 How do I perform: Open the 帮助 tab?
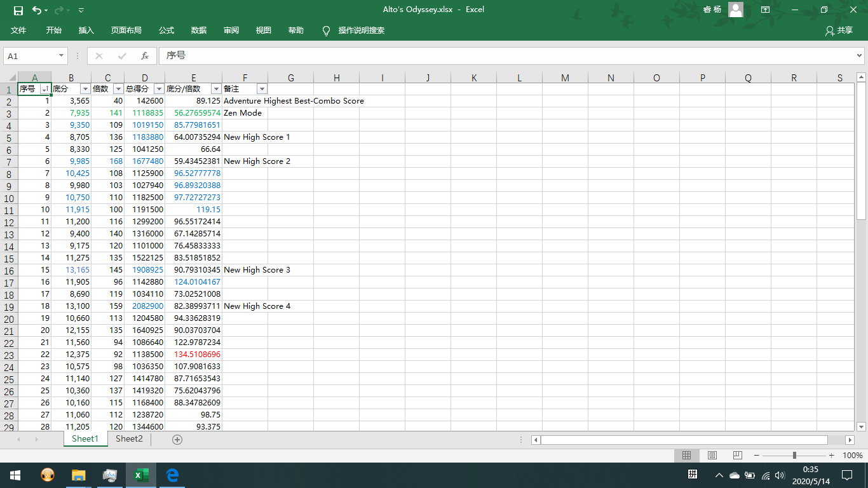[x=296, y=30]
